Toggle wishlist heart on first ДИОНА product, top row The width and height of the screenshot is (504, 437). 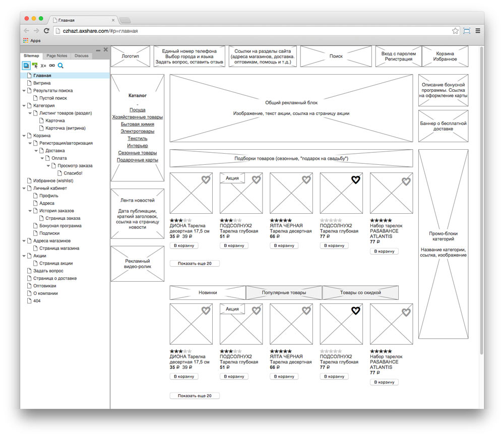206,179
